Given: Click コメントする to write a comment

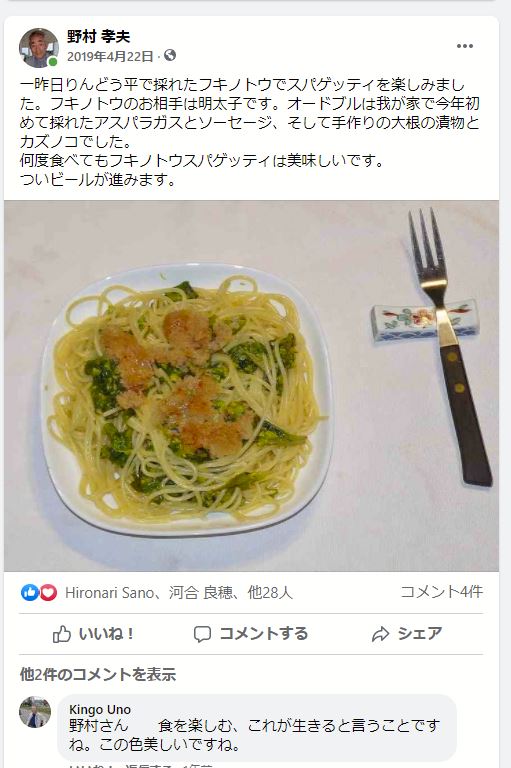Looking at the screenshot, I should pyautogui.click(x=250, y=634).
